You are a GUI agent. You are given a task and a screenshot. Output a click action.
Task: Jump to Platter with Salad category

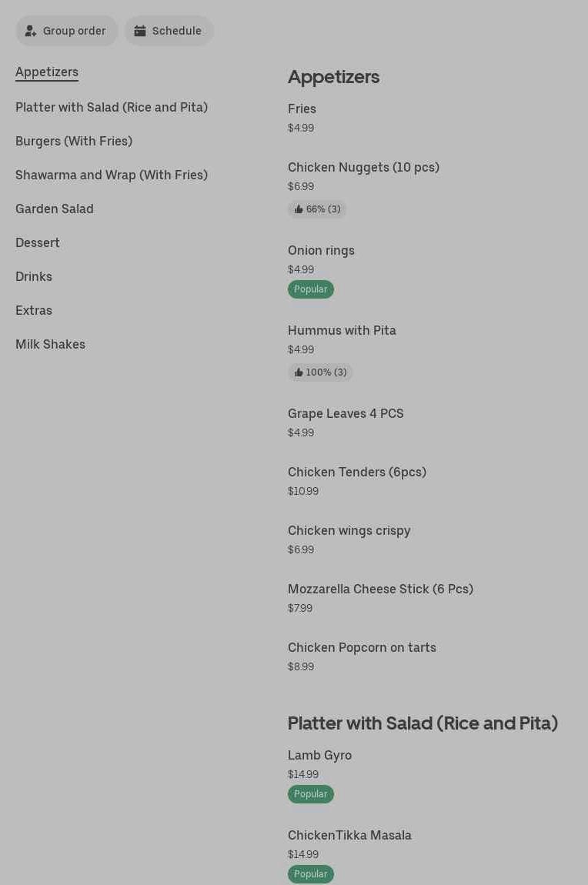coord(112,107)
